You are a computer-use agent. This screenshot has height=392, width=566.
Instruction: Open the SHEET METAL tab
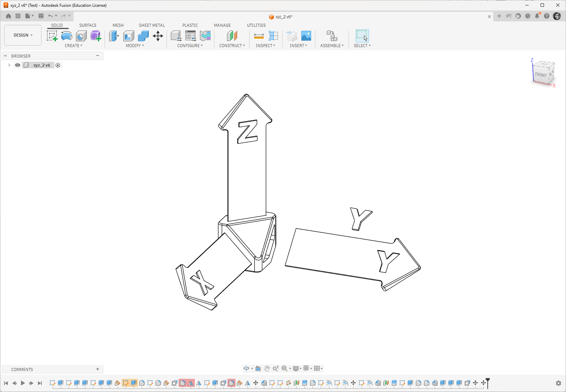[x=152, y=25]
